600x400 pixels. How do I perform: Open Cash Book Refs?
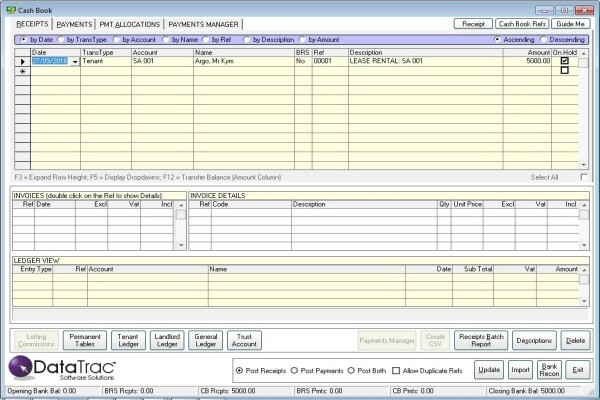point(522,24)
